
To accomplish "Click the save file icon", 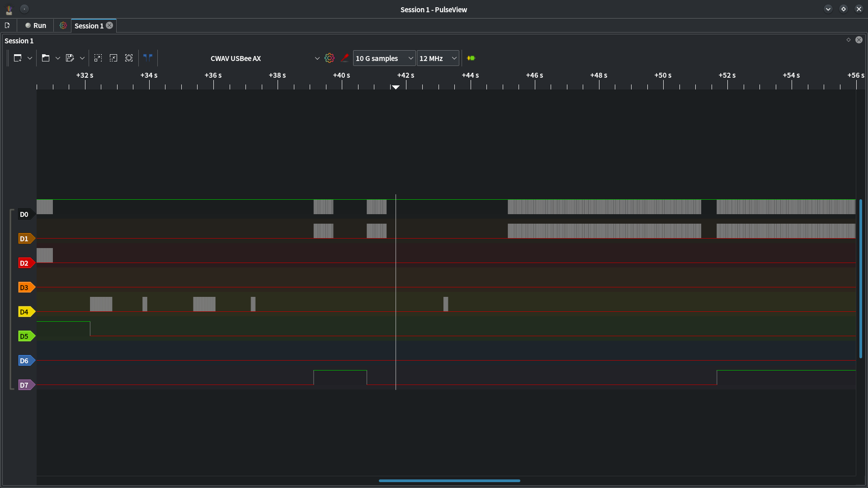I will 70,58.
